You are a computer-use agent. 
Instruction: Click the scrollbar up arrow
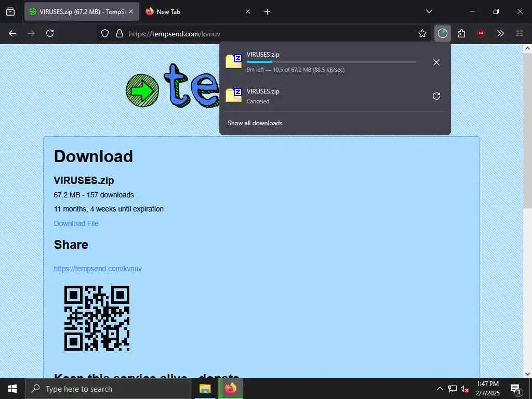(x=528, y=48)
